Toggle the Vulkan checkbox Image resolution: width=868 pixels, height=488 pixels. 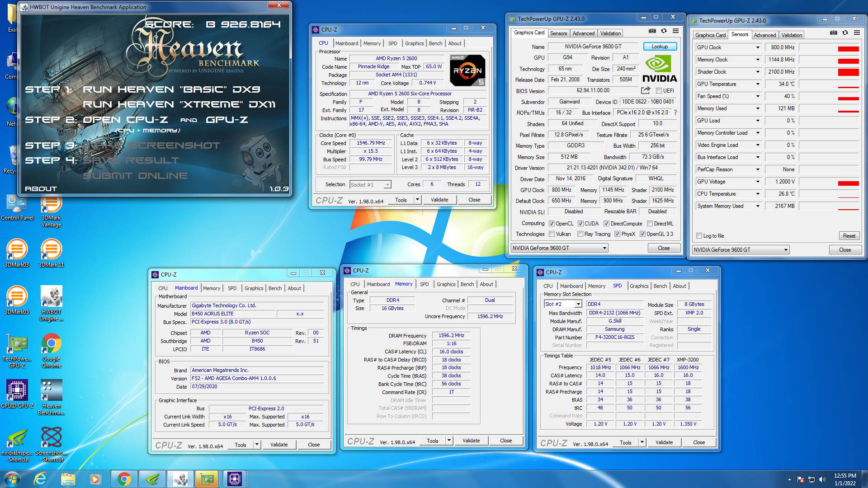coord(552,234)
